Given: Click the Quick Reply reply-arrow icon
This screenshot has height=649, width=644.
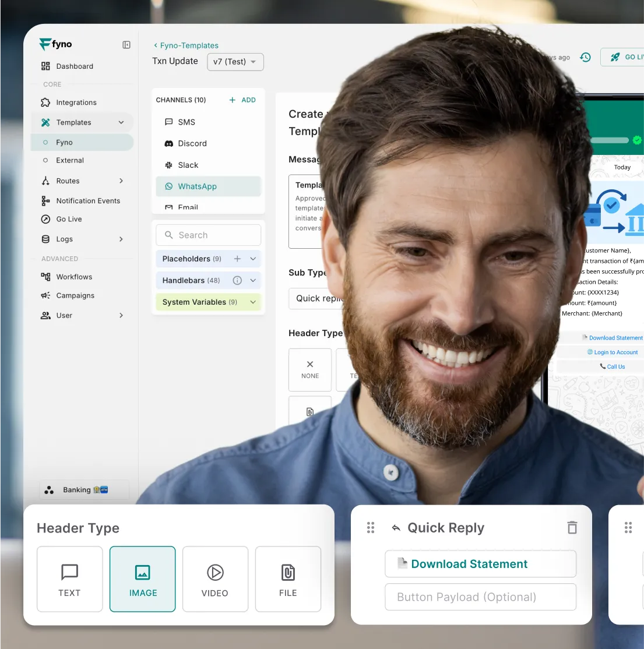Looking at the screenshot, I should coord(396,528).
